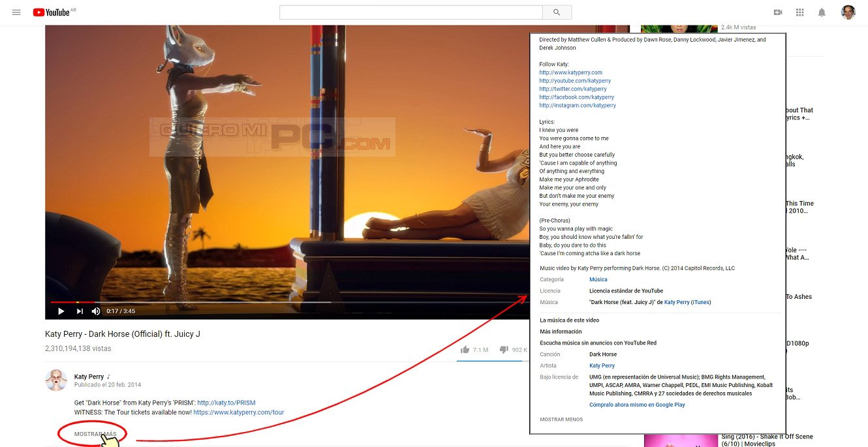Viewport: 868px width, 447px height.
Task: Focus the YouTube search field
Action: click(x=411, y=12)
